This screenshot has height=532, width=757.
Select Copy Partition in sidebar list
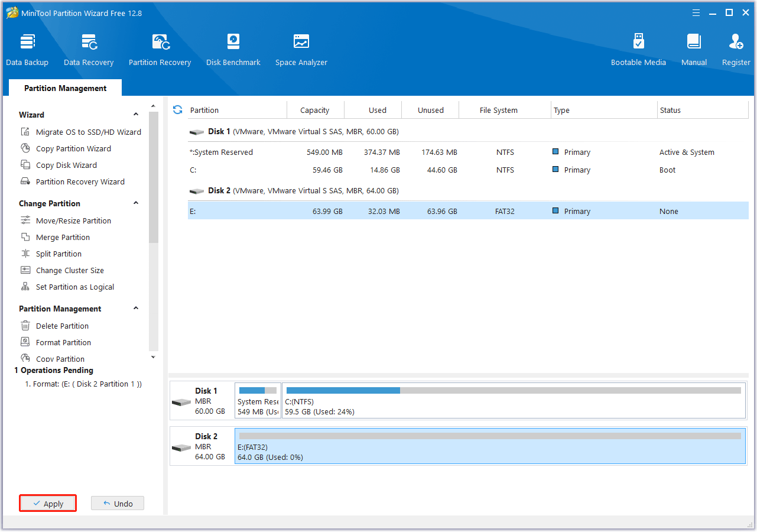point(52,358)
